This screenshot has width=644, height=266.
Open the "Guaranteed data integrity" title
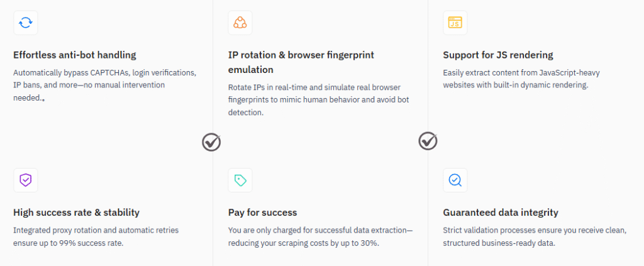pos(501,212)
